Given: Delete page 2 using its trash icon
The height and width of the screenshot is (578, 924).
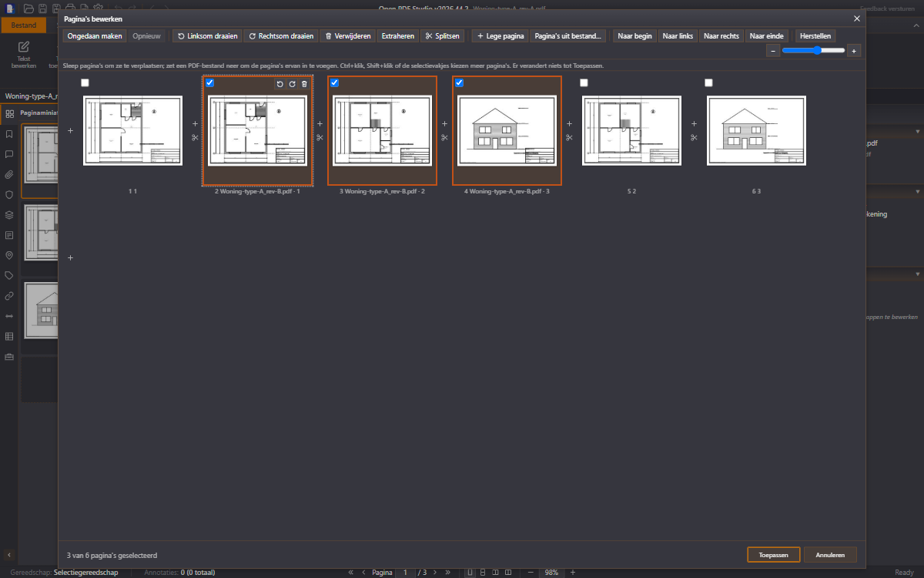Looking at the screenshot, I should 304,84.
